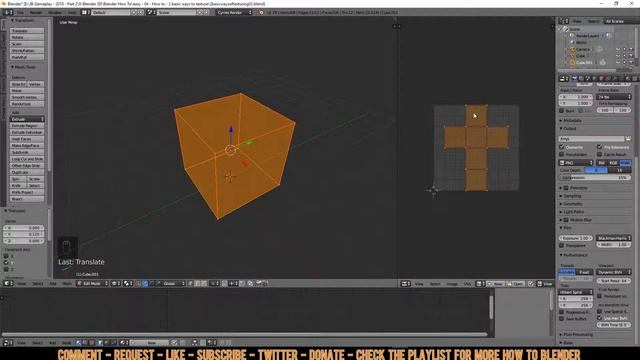Click the output path folder browse icon

[x=628, y=139]
